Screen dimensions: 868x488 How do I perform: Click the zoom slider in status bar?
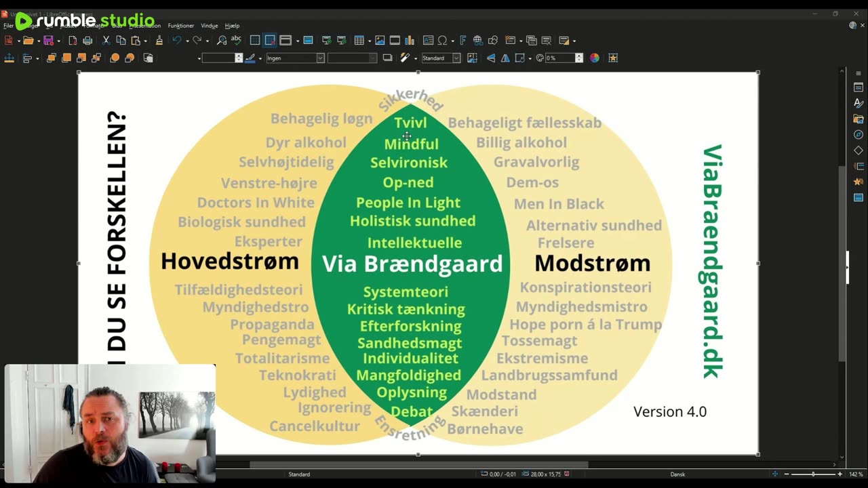(x=813, y=474)
